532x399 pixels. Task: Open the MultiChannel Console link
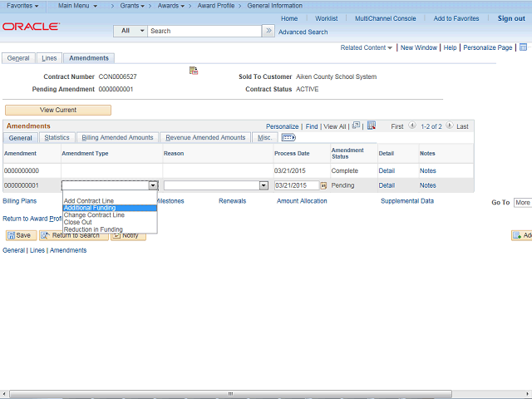tap(386, 18)
